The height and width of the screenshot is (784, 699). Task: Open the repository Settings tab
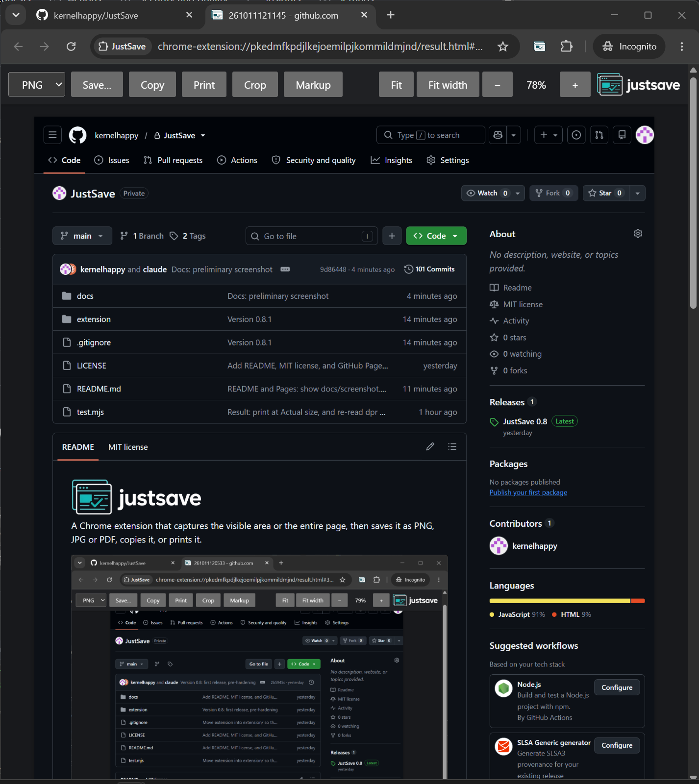point(448,160)
